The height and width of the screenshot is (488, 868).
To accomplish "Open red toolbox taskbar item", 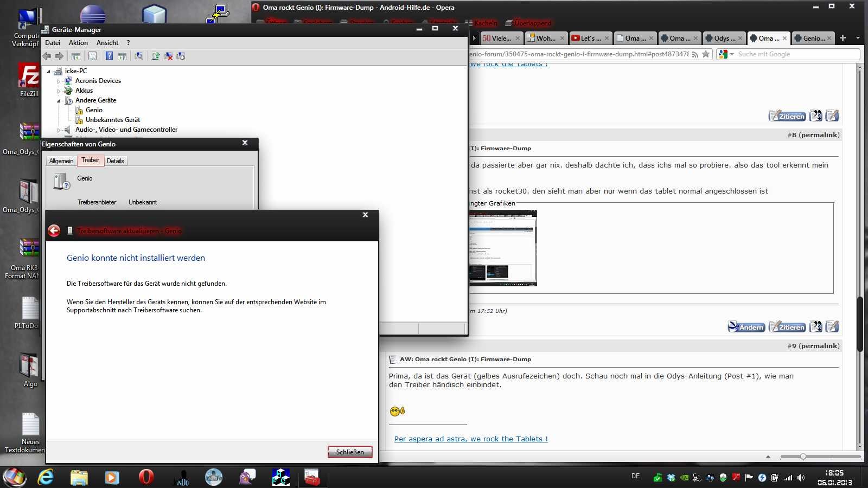I will click(x=312, y=477).
